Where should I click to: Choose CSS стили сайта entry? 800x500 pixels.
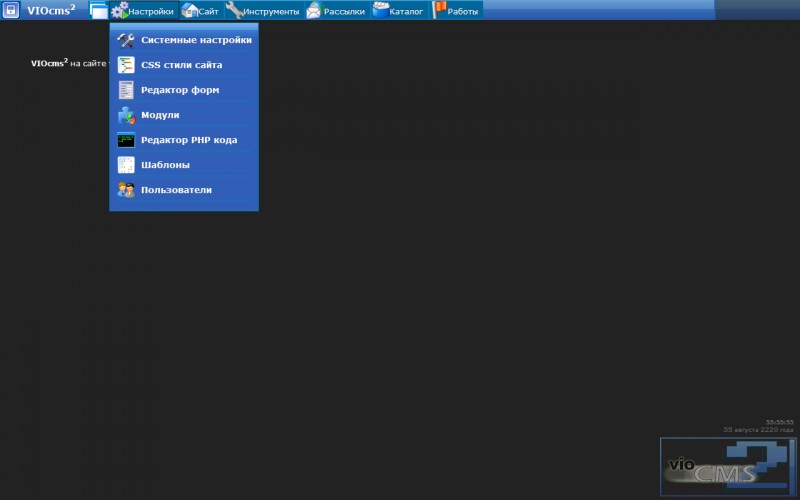click(x=184, y=65)
